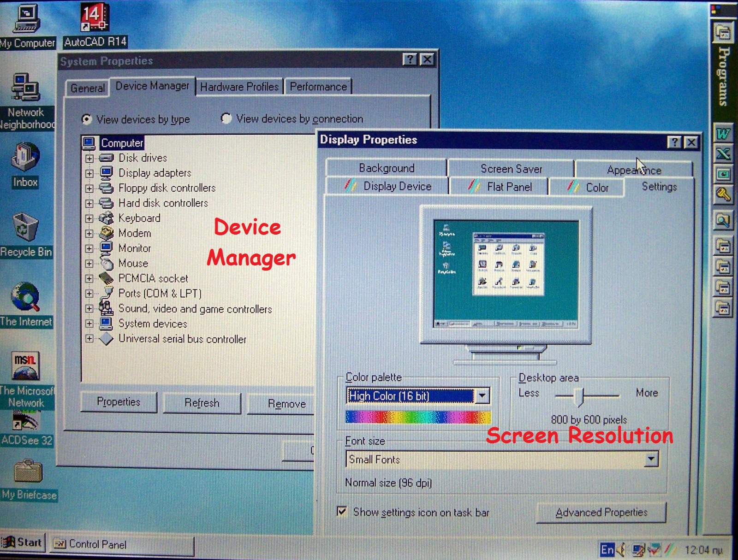
Task: Click the red checkmark icon in the system tray
Action: coord(655,549)
